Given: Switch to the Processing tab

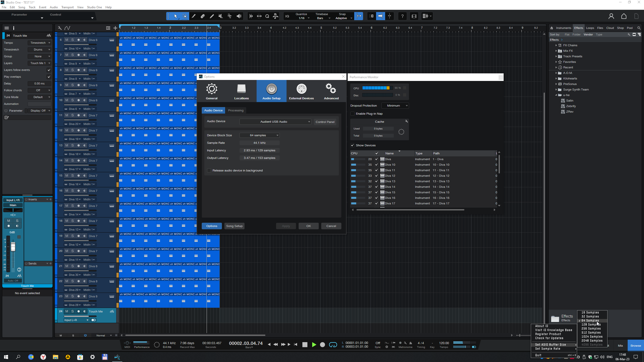Looking at the screenshot, I should tap(235, 110).
